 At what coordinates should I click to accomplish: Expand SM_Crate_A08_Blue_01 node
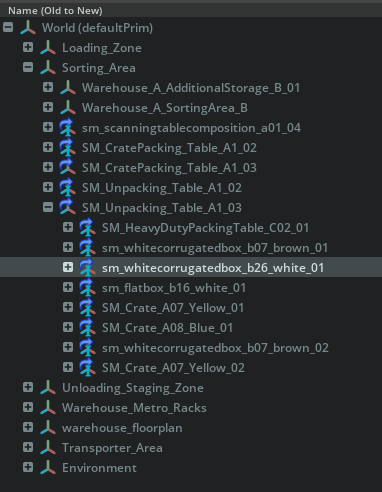(68, 327)
